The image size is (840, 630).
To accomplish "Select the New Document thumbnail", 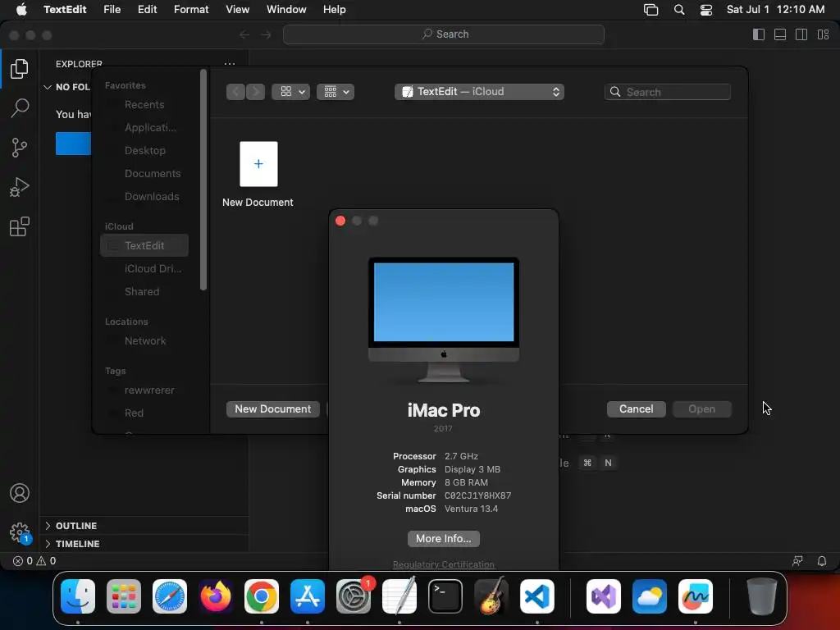I will click(x=258, y=164).
